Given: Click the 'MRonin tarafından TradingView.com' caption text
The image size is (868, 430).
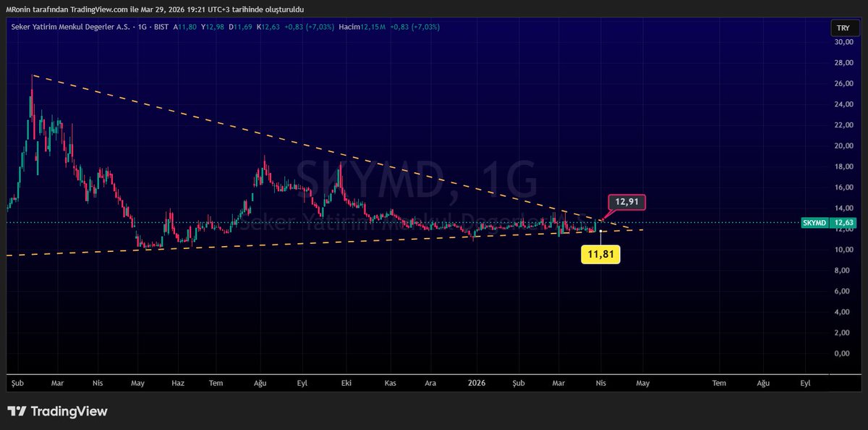Looking at the screenshot, I should (x=65, y=9).
